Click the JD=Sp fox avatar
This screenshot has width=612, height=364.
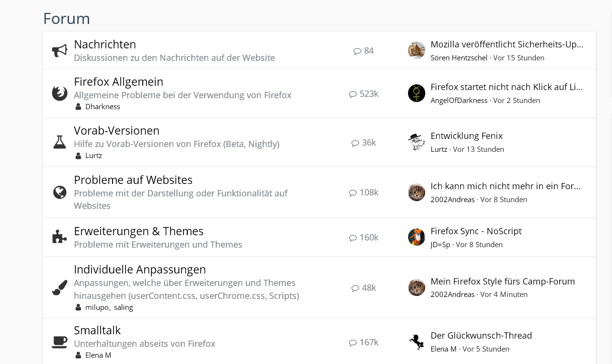pyautogui.click(x=417, y=237)
